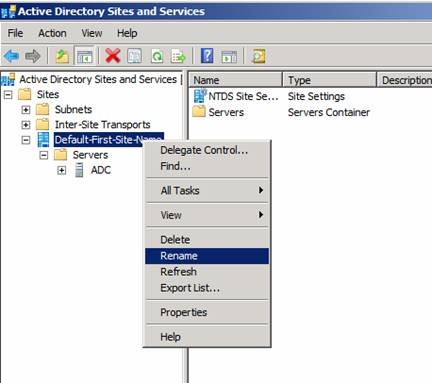This screenshot has height=383, width=432.
Task: Choose Refresh from context menu
Action: coord(207,272)
